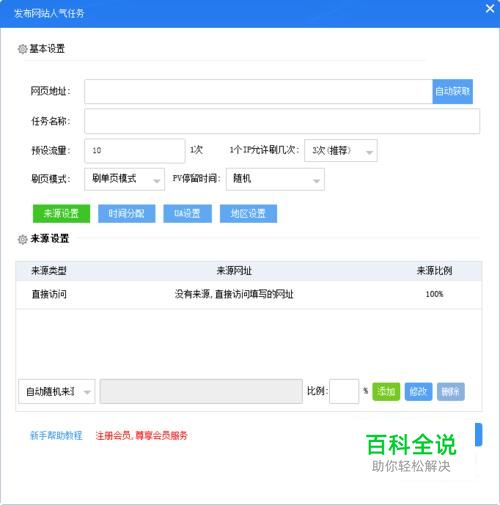This screenshot has height=505, width=500.
Task: Close the 发布网站人气任务 dialog
Action: coord(490,9)
